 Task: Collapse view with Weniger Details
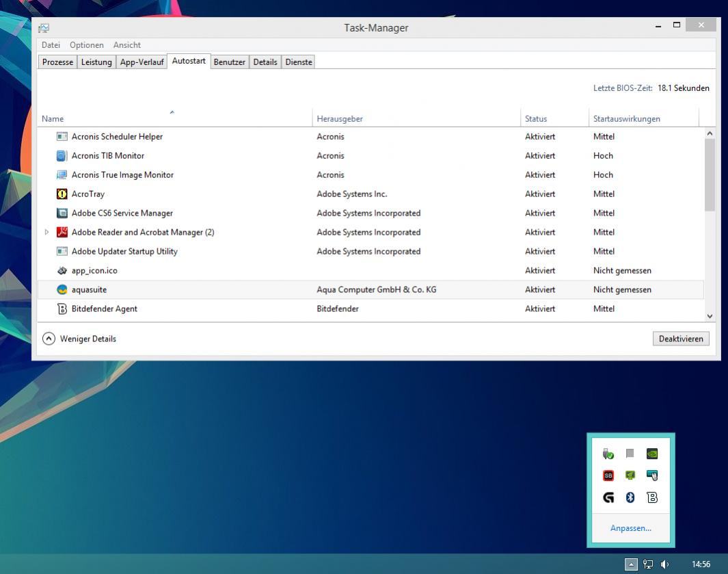coord(79,339)
